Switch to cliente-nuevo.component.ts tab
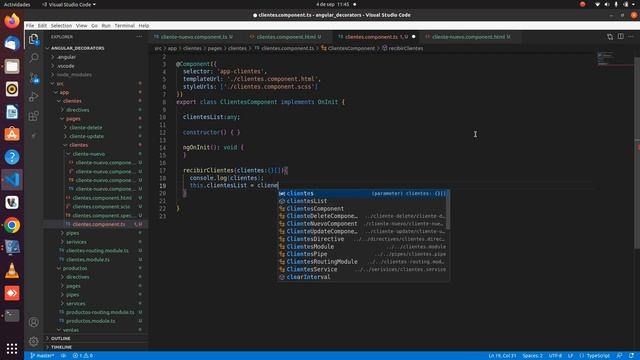This screenshot has width=640, height=360. [193, 37]
